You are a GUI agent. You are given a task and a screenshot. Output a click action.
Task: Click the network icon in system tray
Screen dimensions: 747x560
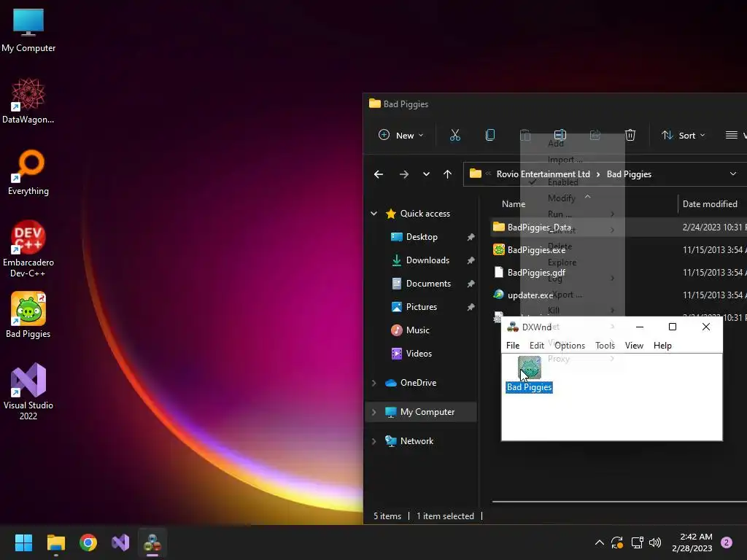(x=636, y=542)
